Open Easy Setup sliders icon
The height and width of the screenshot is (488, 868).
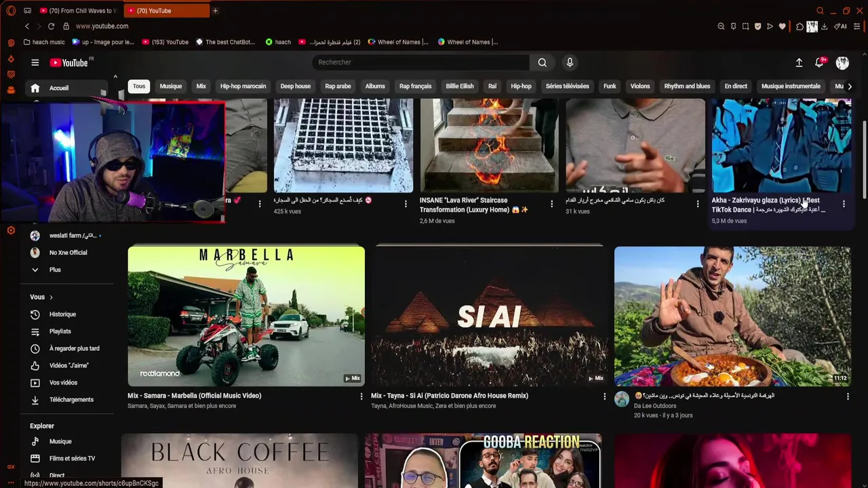[857, 26]
